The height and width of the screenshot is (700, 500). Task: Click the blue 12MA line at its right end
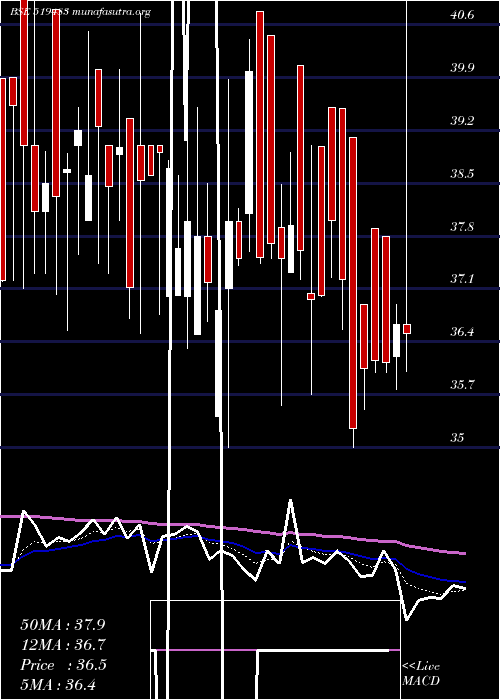tap(464, 582)
